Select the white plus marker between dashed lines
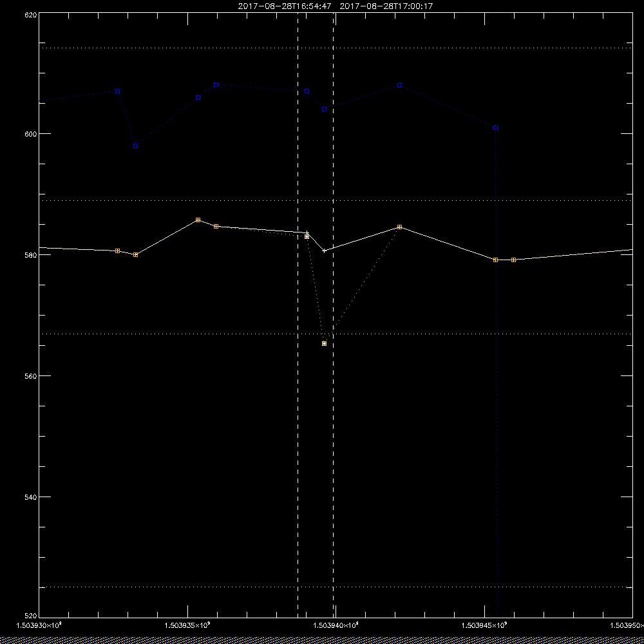644x644 pixels. tap(325, 251)
